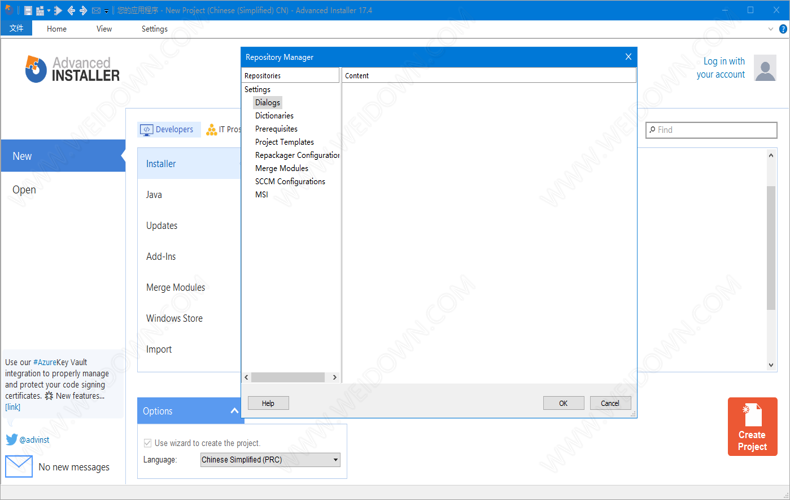The image size is (790, 500).
Task: Click the Create Project button
Action: (752, 426)
